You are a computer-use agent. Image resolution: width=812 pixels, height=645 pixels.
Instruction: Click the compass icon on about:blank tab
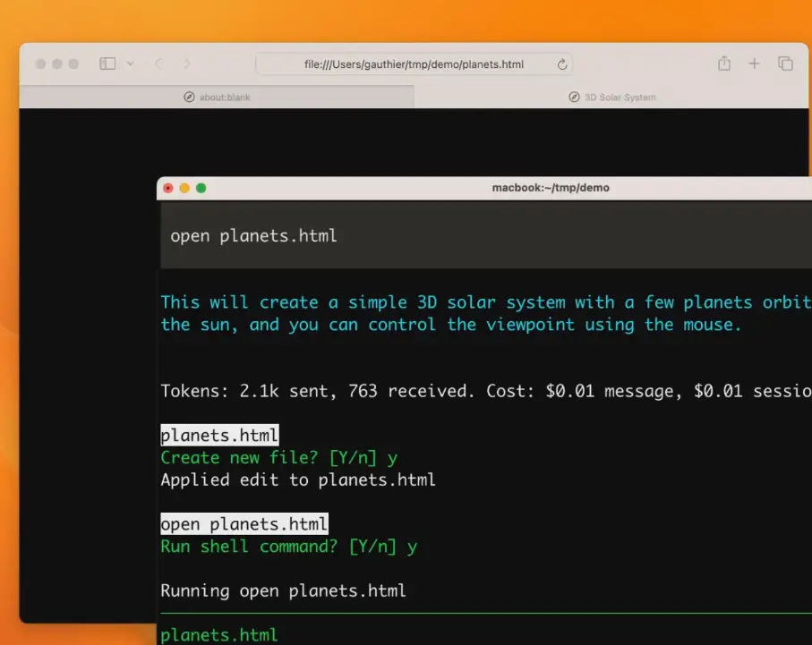click(x=189, y=97)
